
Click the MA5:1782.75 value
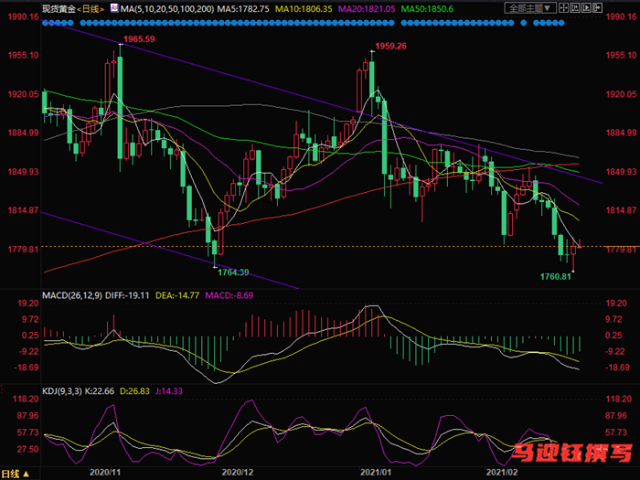point(243,9)
